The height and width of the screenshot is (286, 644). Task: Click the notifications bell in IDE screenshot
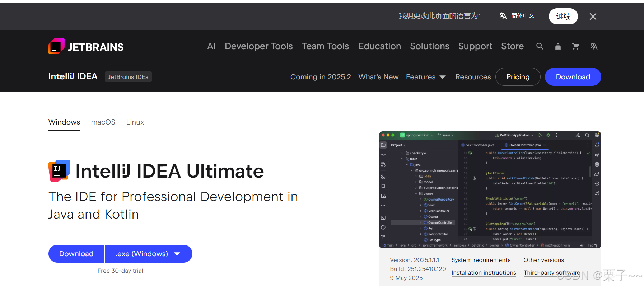597,145
